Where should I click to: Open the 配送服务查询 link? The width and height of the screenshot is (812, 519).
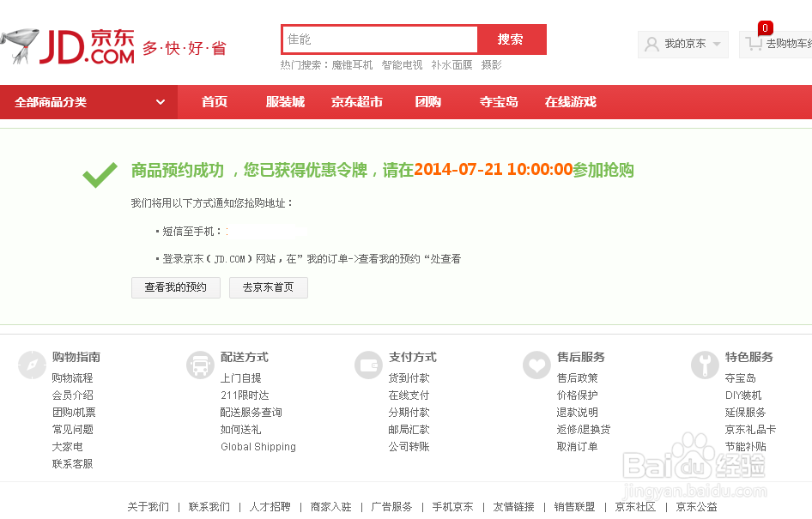coord(251,413)
